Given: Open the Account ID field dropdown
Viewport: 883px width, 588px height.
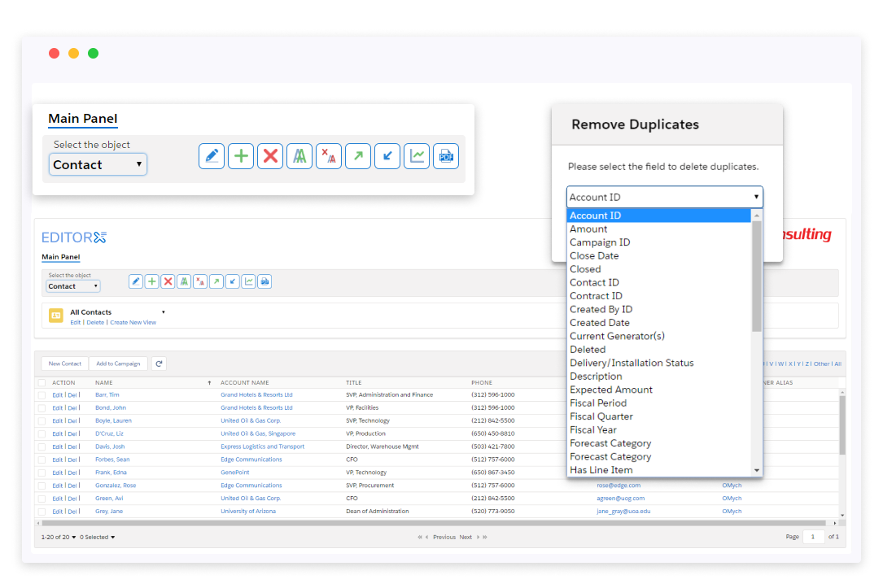Looking at the screenshot, I should click(x=664, y=197).
